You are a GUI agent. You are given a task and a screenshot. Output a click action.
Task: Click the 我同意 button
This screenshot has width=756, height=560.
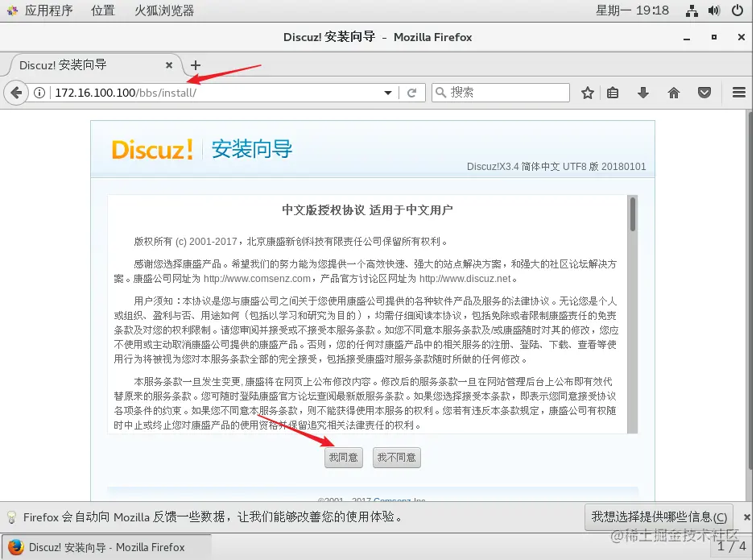pyautogui.click(x=343, y=457)
